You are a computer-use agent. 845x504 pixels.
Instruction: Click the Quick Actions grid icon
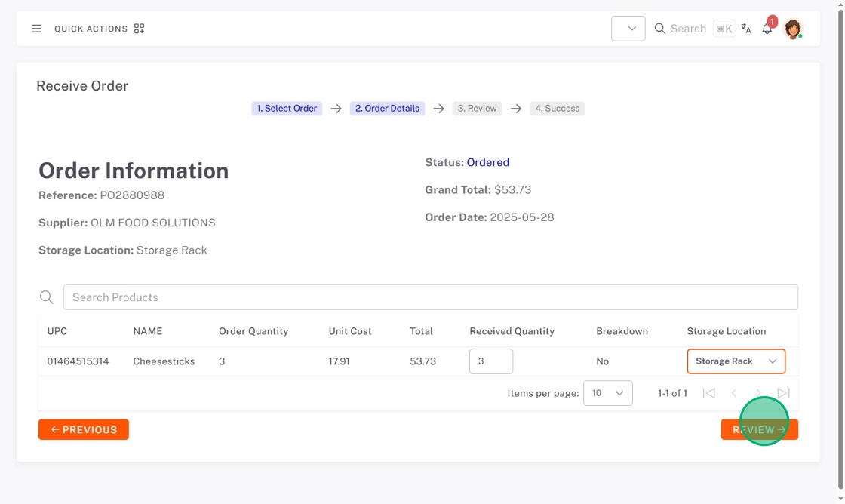(139, 29)
